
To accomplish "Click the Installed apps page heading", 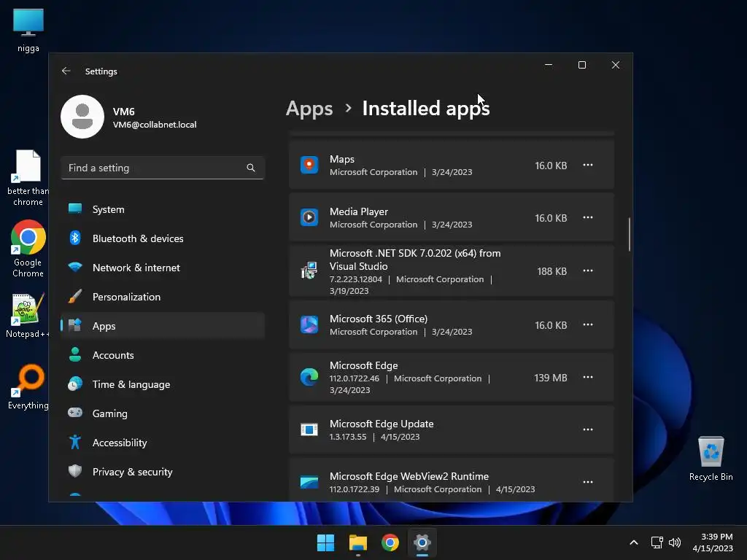I will 426,109.
